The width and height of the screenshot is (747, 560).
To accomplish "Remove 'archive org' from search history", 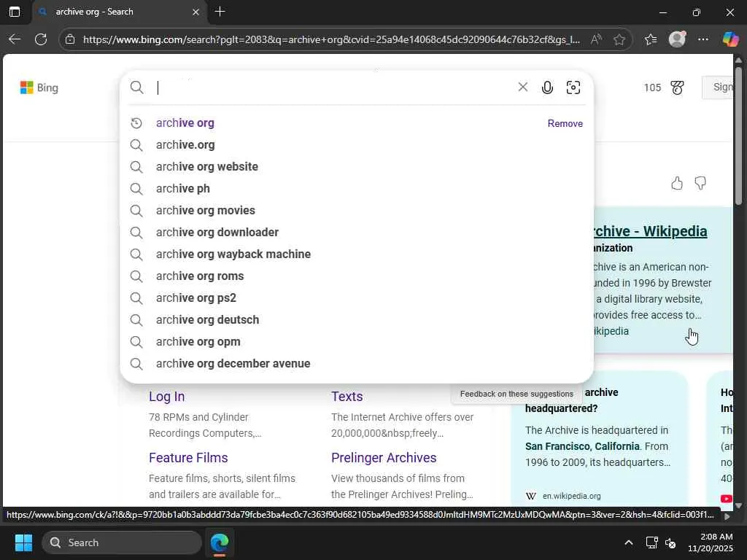I will click(565, 123).
